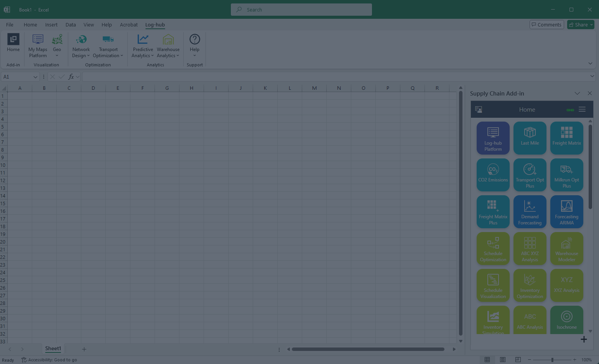Screen dimensions: 599x364
Task: Click the Insert Function fx icon
Action: [x=71, y=77]
